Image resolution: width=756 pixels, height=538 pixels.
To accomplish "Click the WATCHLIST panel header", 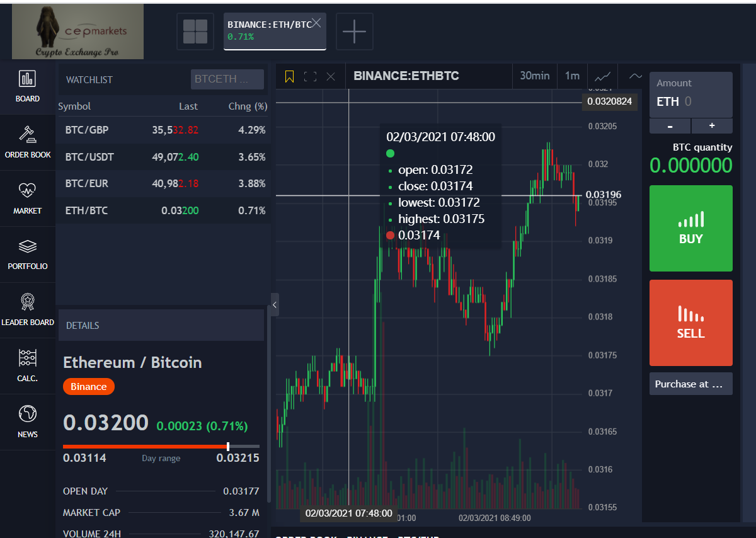I will 89,80.
